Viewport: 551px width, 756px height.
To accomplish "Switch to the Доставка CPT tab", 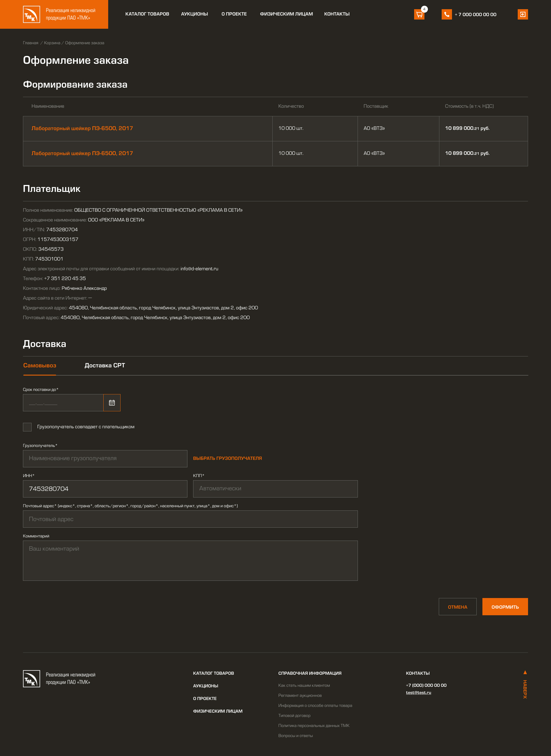I will [x=105, y=365].
